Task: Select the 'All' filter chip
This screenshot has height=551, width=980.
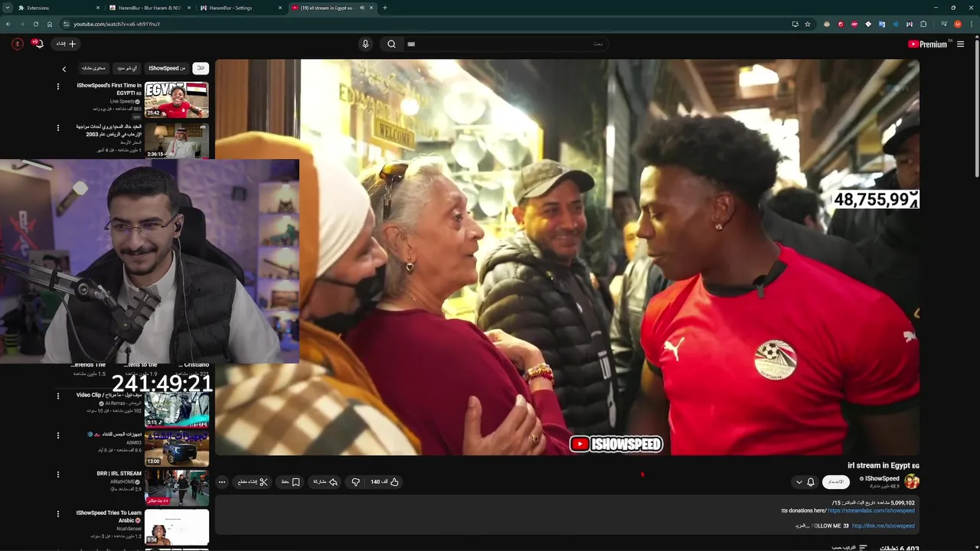Action: (x=201, y=68)
